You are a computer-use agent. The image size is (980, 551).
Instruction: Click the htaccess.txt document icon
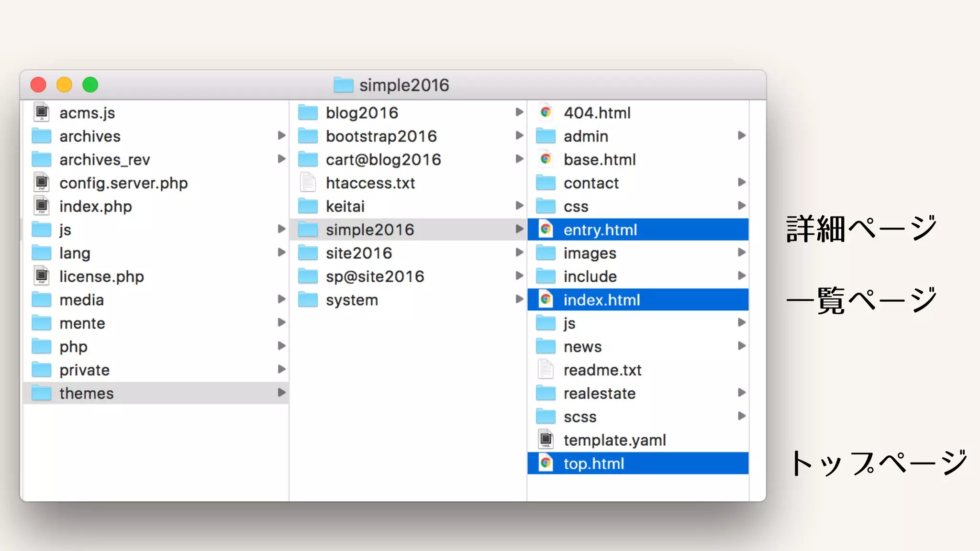click(x=308, y=183)
